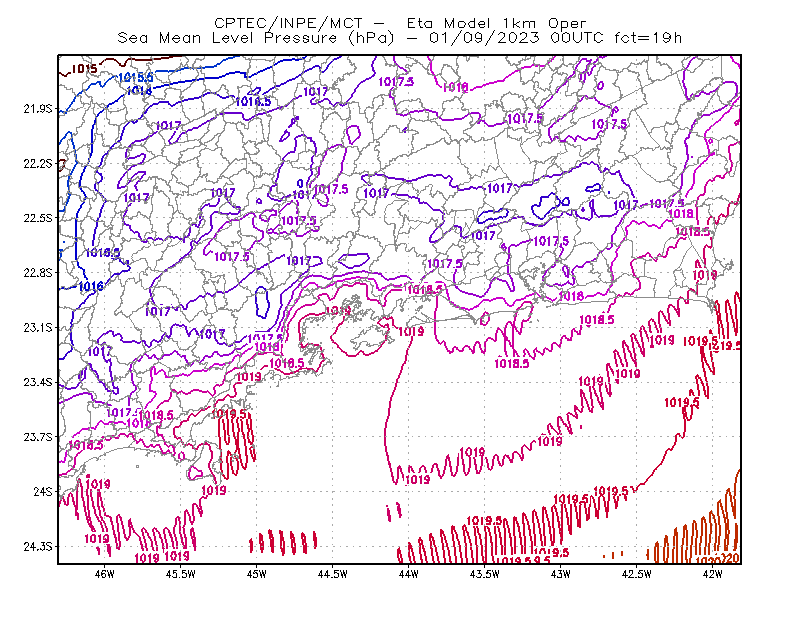Click the CPTEC/INPE/MCT title text
800x618 pixels.
click(x=288, y=23)
